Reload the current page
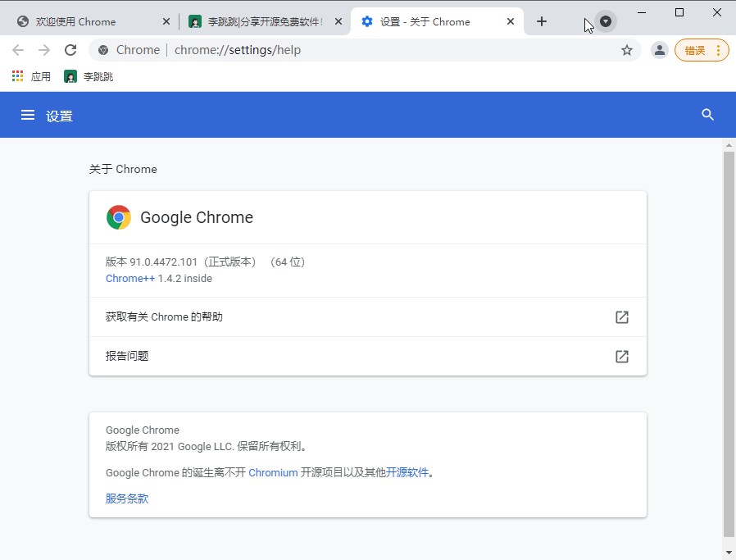Viewport: 736px width, 560px height. 70,50
